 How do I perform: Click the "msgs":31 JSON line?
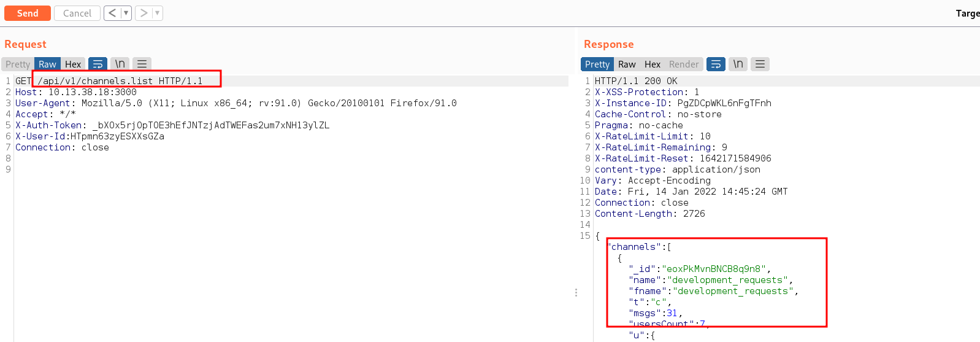coord(656,313)
